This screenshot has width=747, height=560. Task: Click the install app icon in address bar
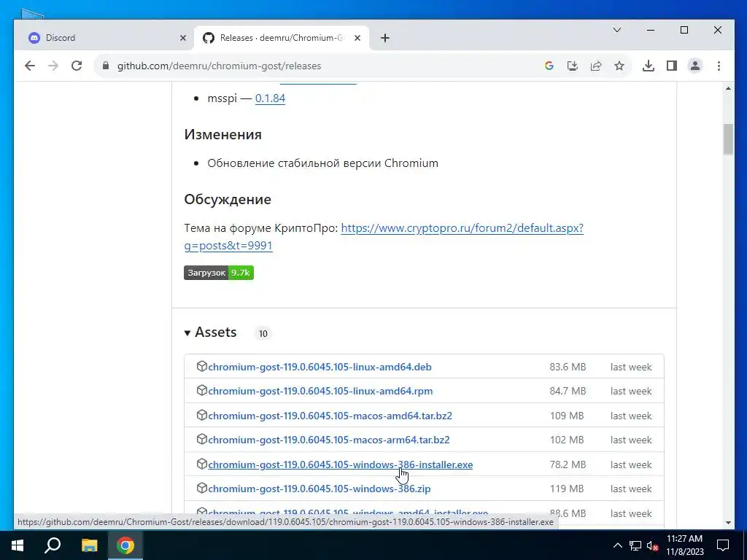coord(572,66)
